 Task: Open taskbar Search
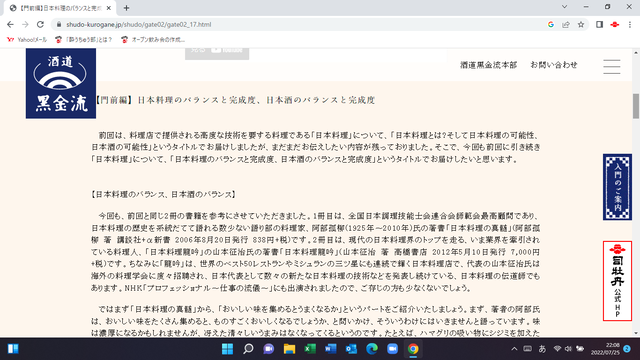248,349
